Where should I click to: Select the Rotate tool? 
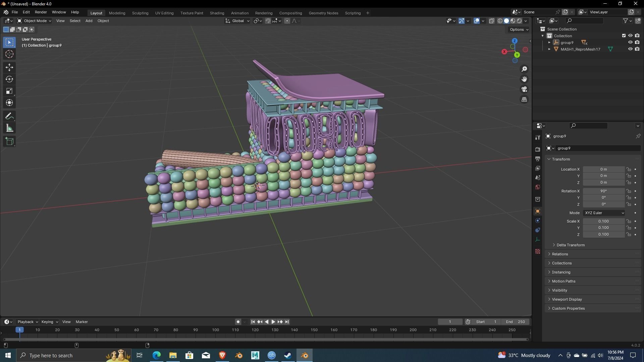9,79
